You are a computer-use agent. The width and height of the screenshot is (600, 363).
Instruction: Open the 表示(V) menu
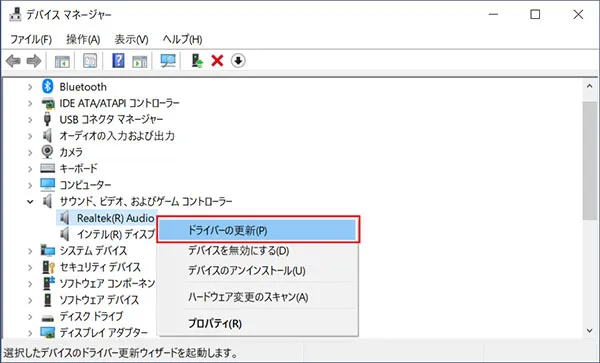[131, 39]
